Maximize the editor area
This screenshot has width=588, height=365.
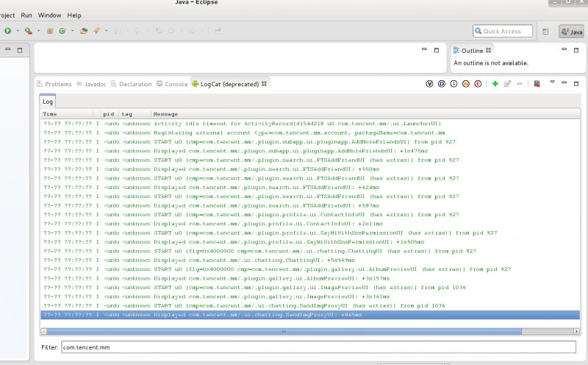tap(437, 50)
